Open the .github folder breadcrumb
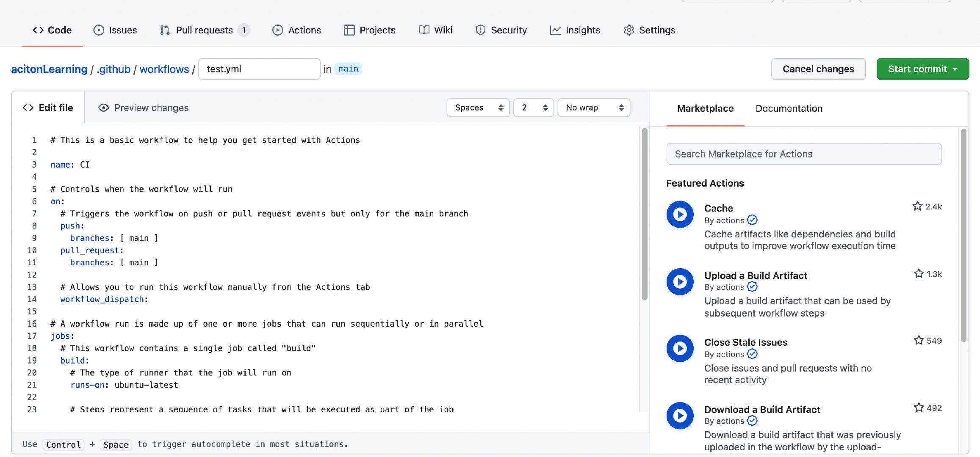Image resolution: width=980 pixels, height=457 pixels. click(x=114, y=69)
